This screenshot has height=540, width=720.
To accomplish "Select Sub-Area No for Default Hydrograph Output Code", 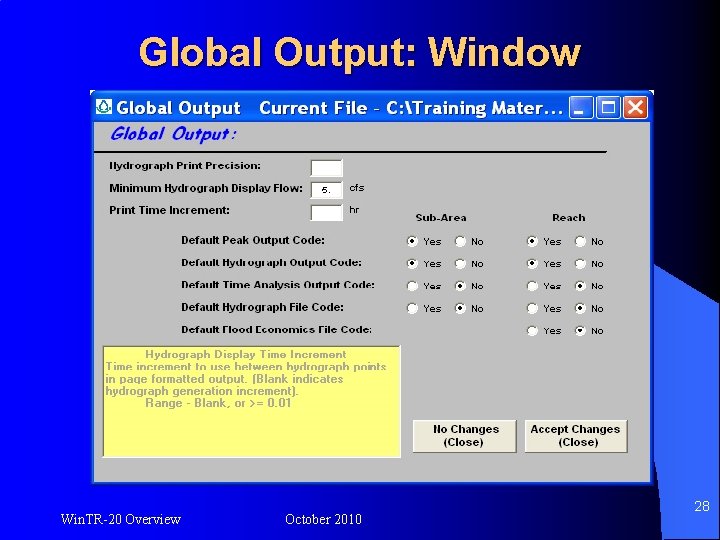I will tap(460, 264).
